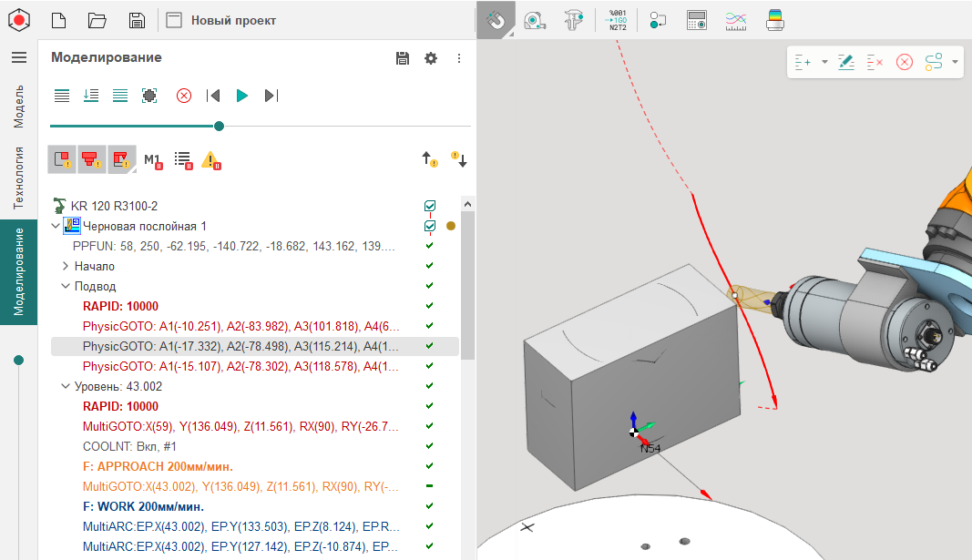Collapse the Уровень: 43.002 node

pyautogui.click(x=65, y=386)
